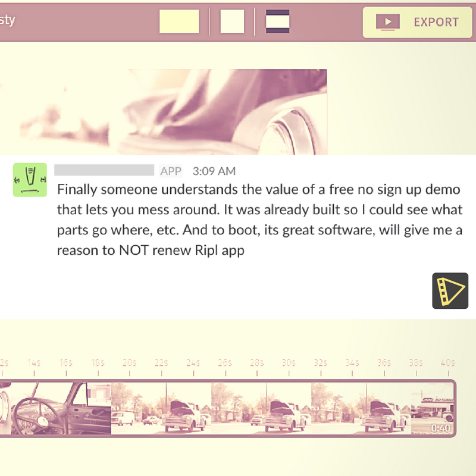
Task: Select the steering wheel interior clip thumbnail
Action: point(61,408)
